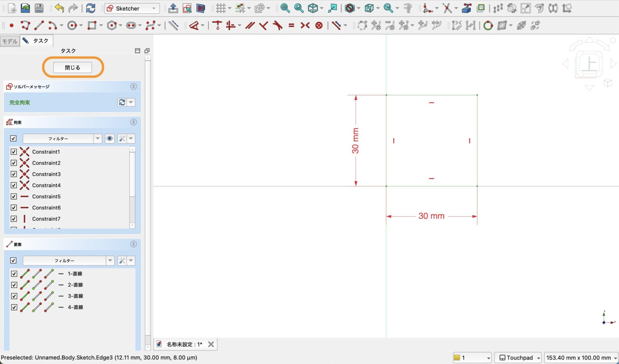Apply the parallel constraint

(250, 25)
